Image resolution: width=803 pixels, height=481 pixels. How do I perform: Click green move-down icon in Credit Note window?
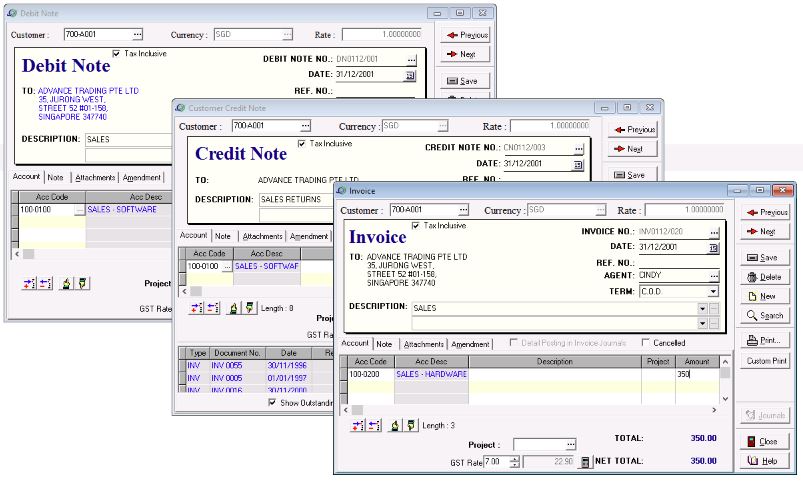click(249, 308)
